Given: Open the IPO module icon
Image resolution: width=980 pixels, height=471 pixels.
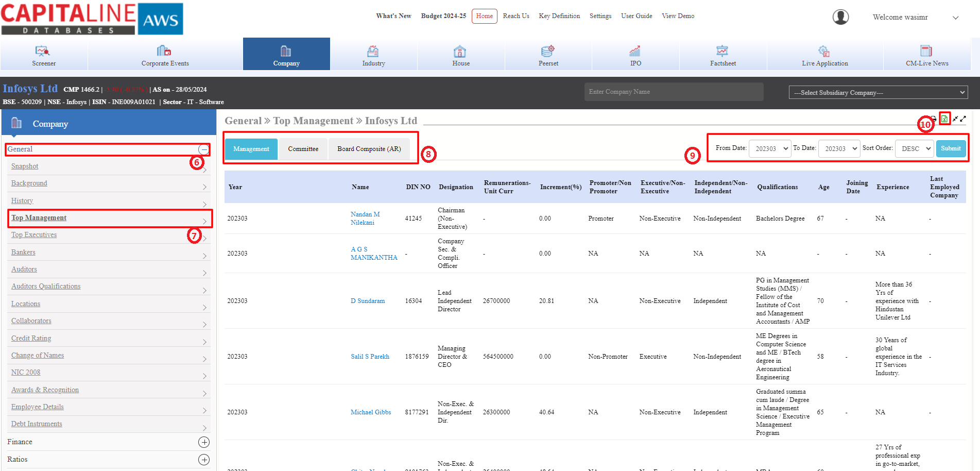Looking at the screenshot, I should click(635, 51).
